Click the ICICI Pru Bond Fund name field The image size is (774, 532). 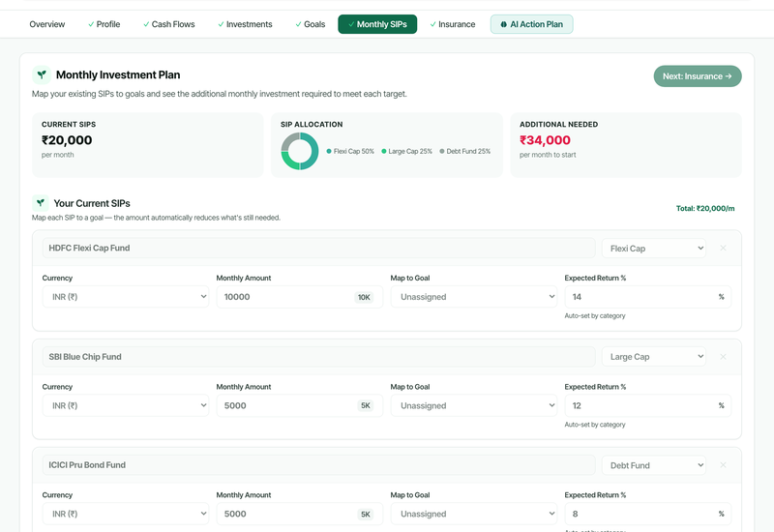(x=319, y=465)
